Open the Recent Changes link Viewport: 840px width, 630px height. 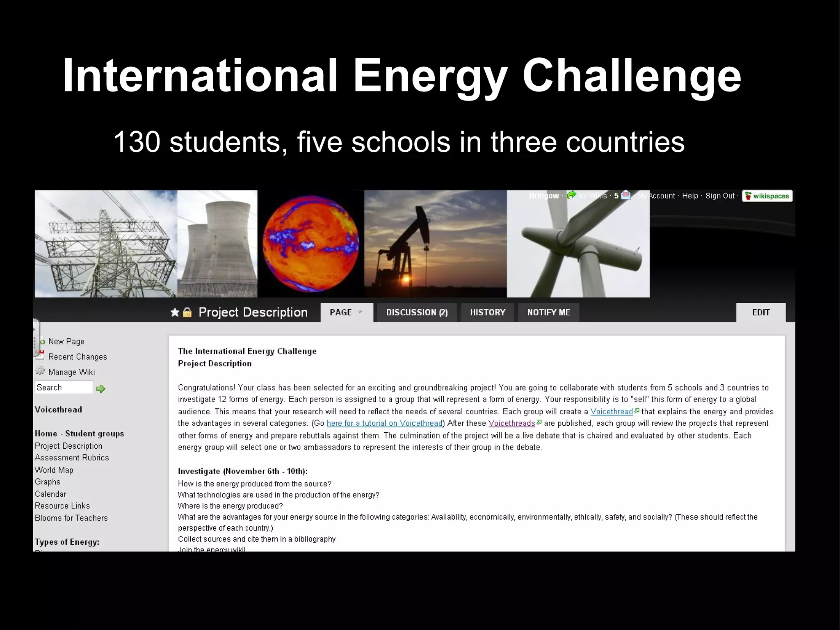[78, 357]
